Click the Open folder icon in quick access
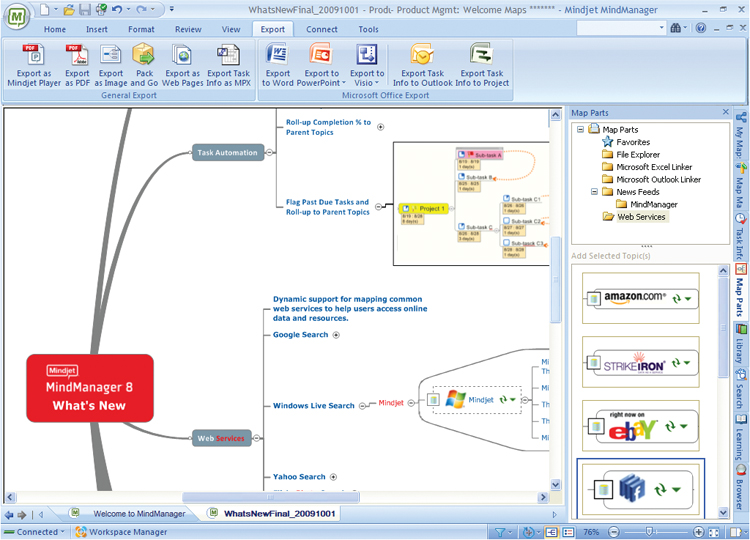 [69, 9]
